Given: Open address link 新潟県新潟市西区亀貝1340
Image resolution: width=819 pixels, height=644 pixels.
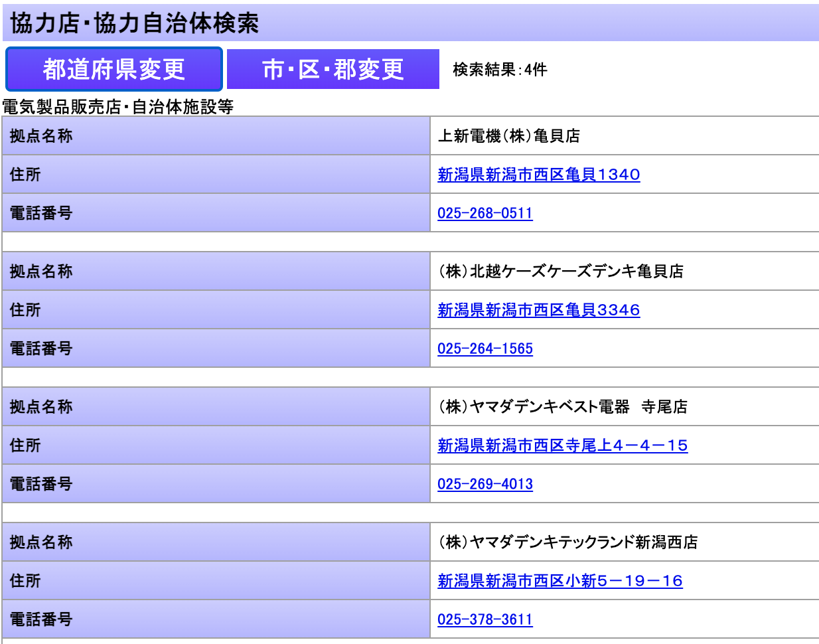Looking at the screenshot, I should point(538,175).
